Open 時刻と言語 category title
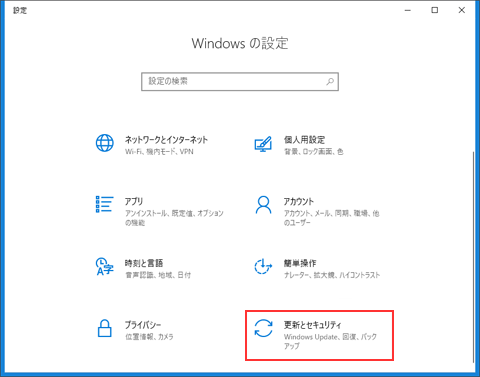This screenshot has width=480, height=377. point(144,263)
